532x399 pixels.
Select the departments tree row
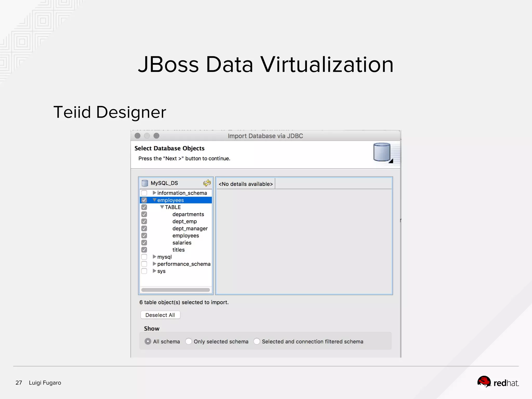point(176,214)
